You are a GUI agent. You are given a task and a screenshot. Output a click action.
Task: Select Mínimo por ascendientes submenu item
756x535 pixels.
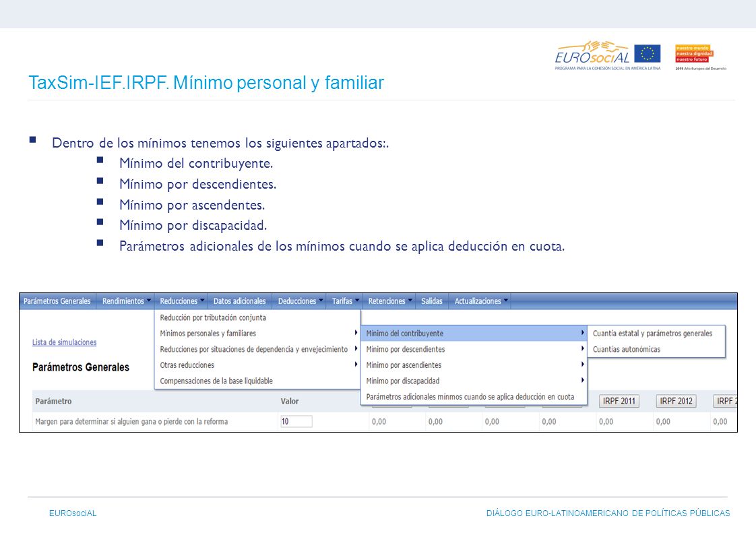[474, 365]
